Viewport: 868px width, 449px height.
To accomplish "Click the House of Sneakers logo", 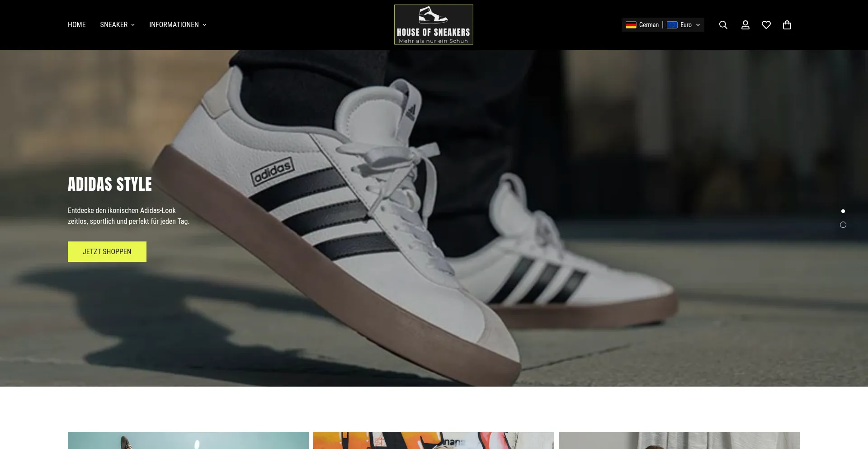I will click(434, 25).
